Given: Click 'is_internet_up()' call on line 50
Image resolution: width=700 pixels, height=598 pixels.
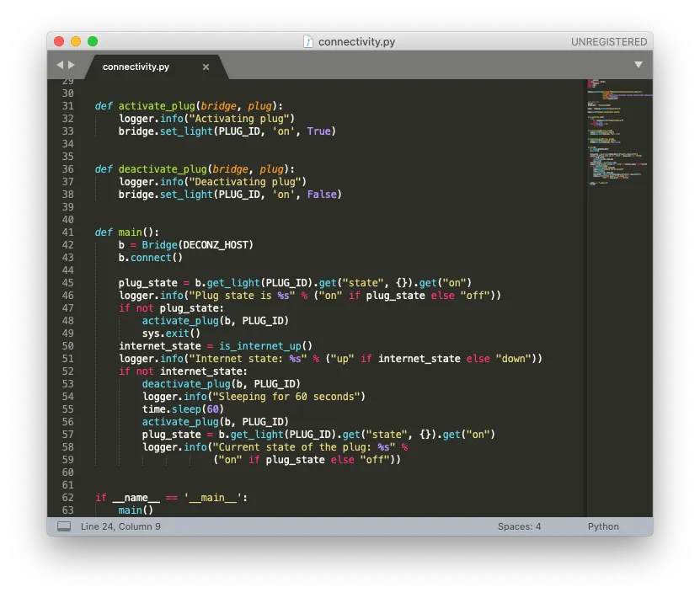Looking at the screenshot, I should (x=265, y=346).
